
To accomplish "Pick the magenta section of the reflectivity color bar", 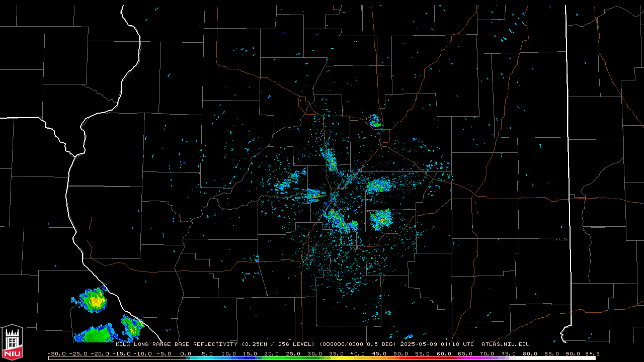I will point(468,358).
